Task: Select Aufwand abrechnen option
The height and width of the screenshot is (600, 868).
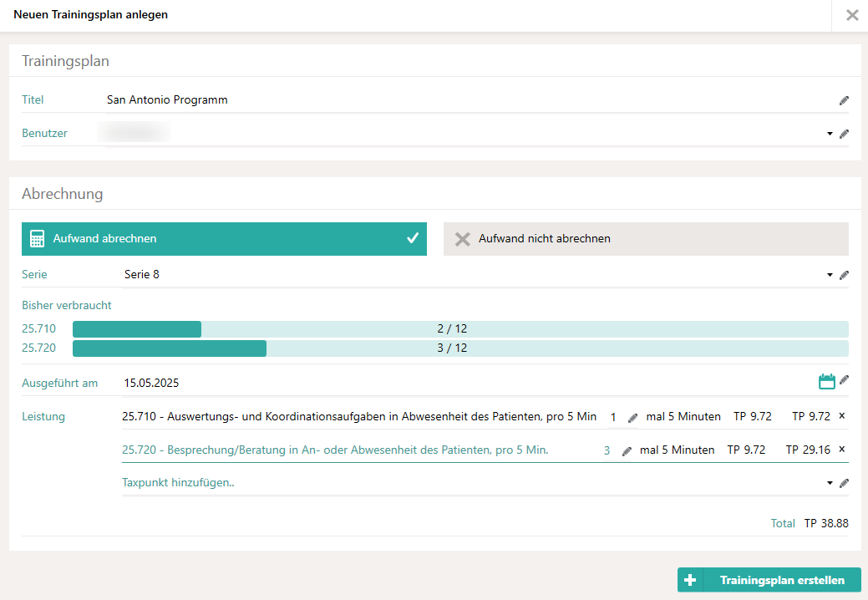Action: [x=224, y=239]
